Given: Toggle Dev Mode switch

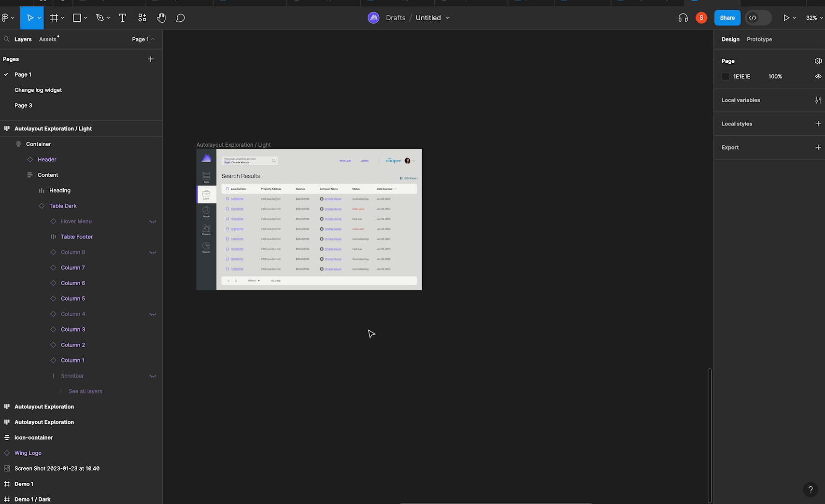Looking at the screenshot, I should tap(758, 18).
